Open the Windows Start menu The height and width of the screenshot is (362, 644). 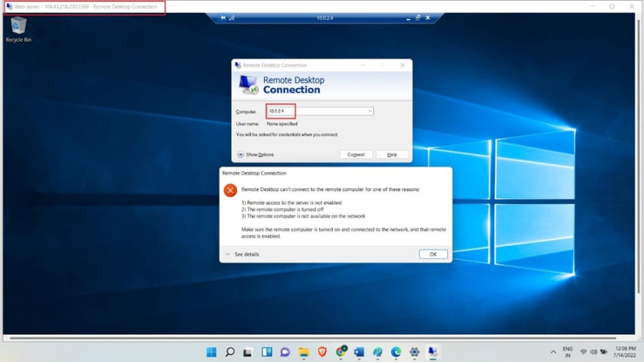pyautogui.click(x=211, y=352)
